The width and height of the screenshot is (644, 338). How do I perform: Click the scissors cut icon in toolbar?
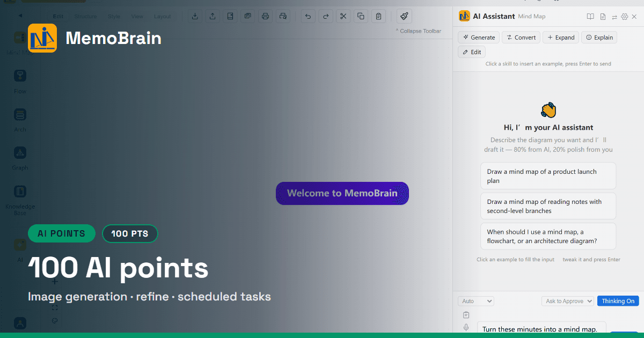click(343, 16)
